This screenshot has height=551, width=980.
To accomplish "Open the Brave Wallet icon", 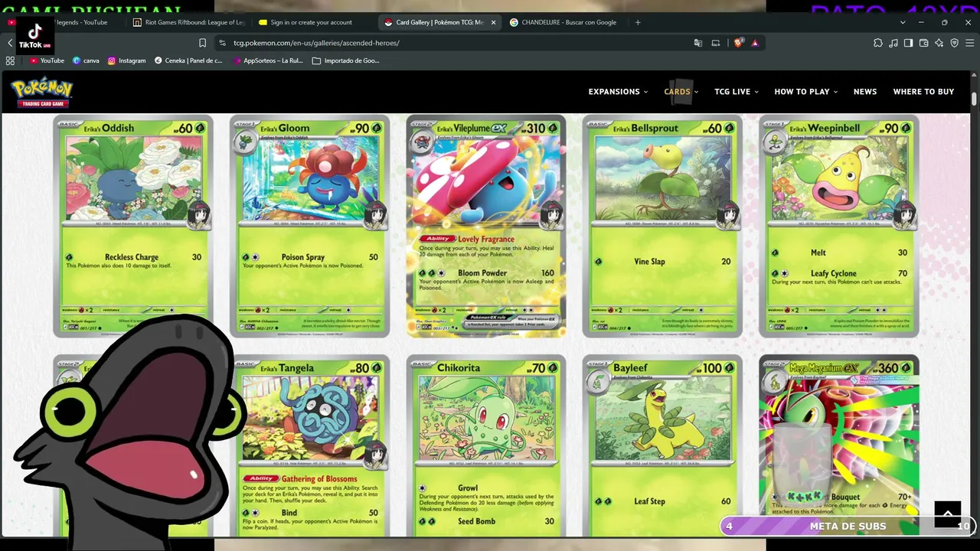I will [x=923, y=43].
